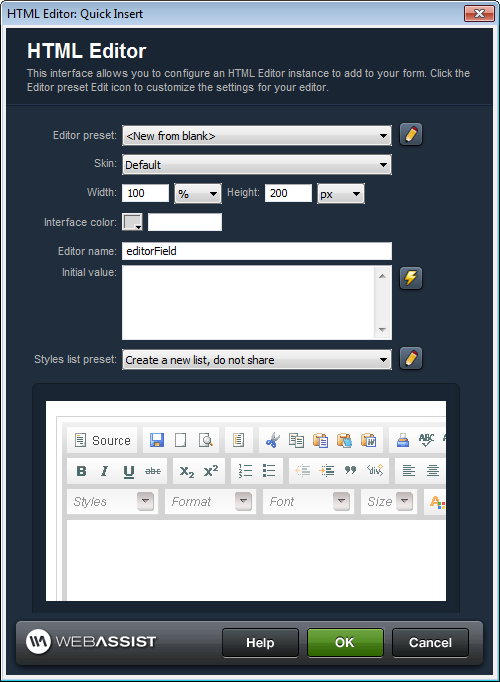Open the Editor preset dropdown

(257, 136)
